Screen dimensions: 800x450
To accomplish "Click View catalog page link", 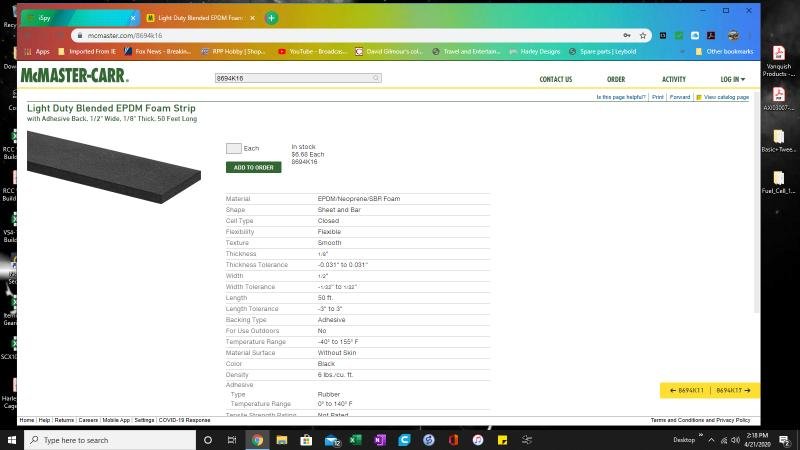I will point(722,97).
